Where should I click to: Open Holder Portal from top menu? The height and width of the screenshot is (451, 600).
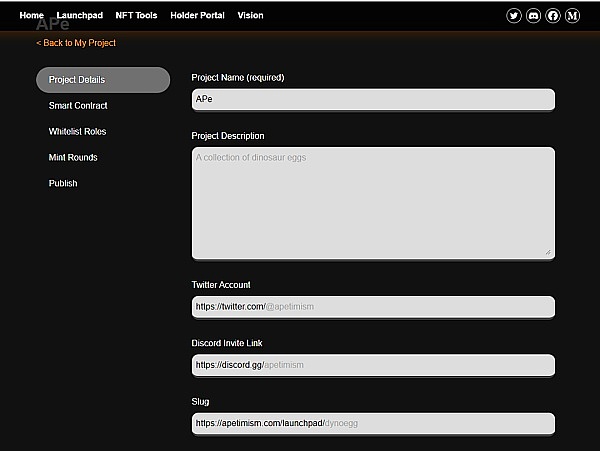198,16
